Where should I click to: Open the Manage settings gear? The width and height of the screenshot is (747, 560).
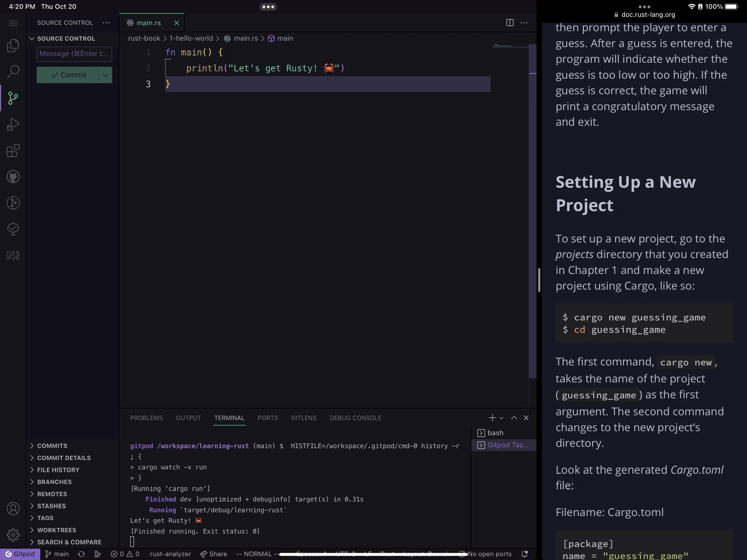[x=13, y=535]
